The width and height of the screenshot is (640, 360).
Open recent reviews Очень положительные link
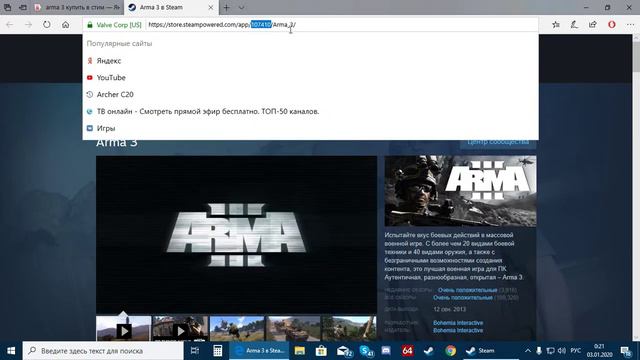point(467,290)
